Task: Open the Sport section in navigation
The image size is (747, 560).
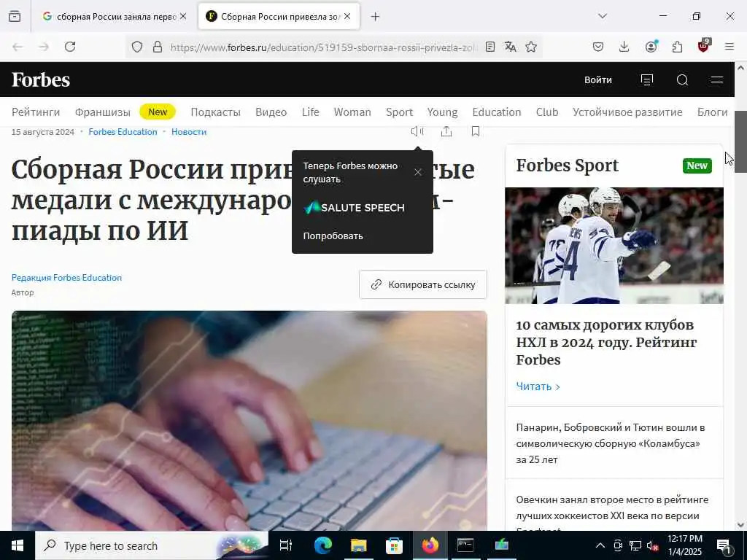Action: coord(399,112)
